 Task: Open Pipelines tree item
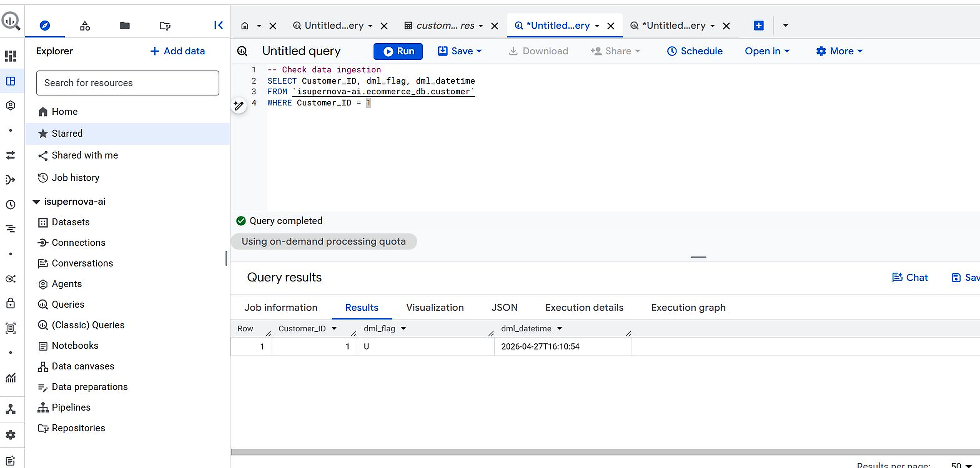71,407
